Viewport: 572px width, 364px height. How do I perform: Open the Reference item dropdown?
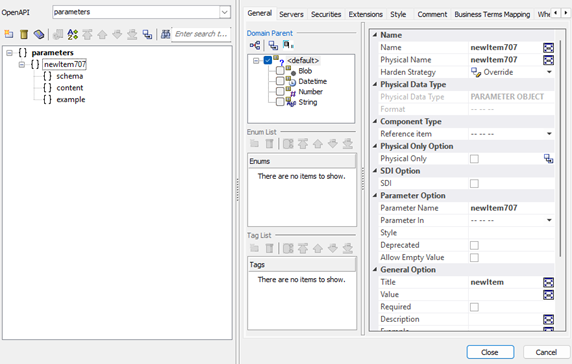point(549,134)
